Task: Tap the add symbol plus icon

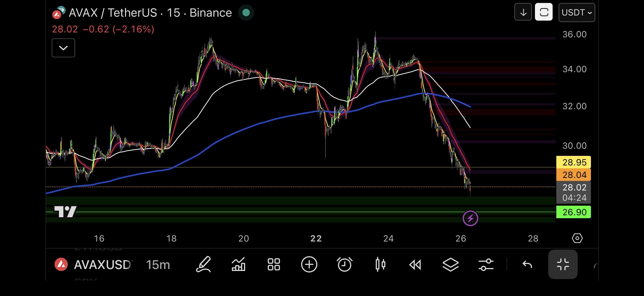Action: (x=309, y=264)
